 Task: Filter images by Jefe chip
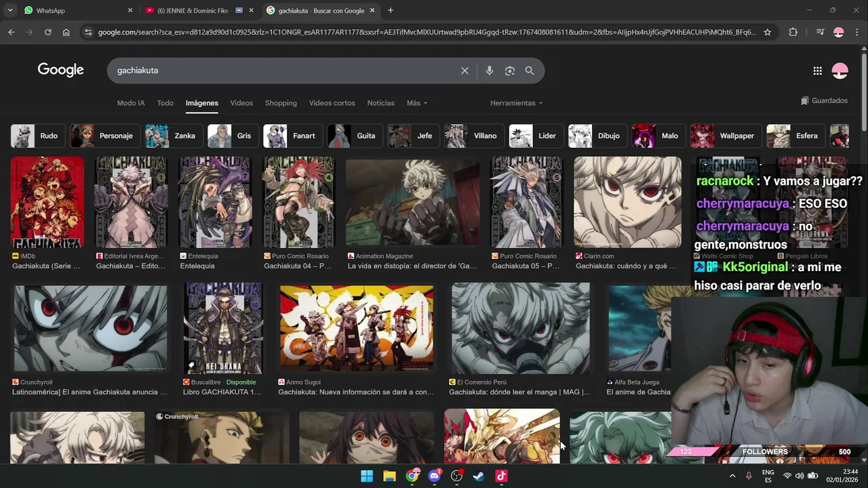click(413, 136)
